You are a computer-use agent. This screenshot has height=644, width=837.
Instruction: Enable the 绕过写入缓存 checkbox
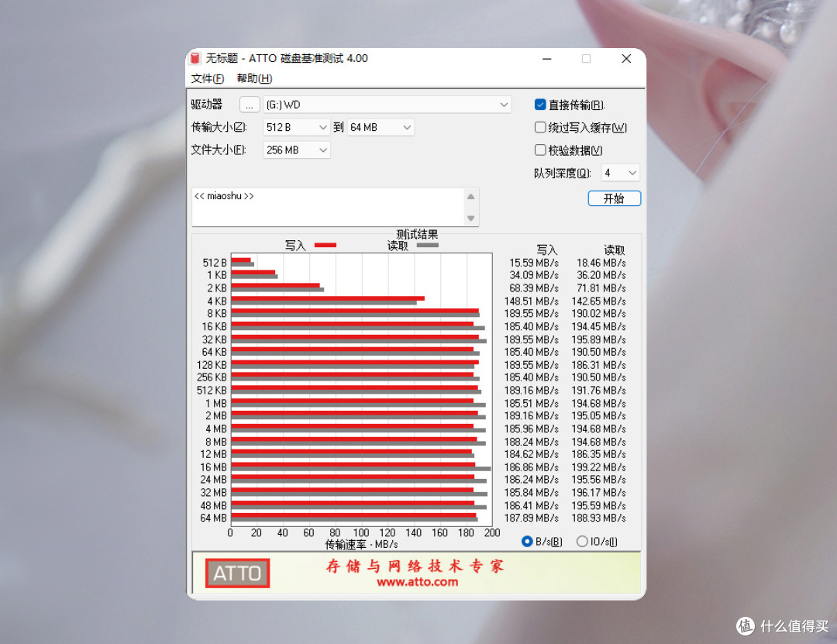[x=539, y=127]
